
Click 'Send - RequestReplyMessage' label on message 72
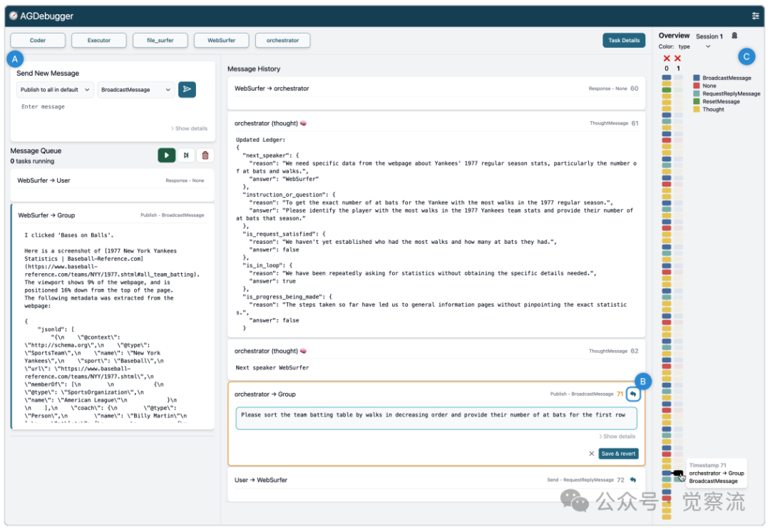(580, 480)
